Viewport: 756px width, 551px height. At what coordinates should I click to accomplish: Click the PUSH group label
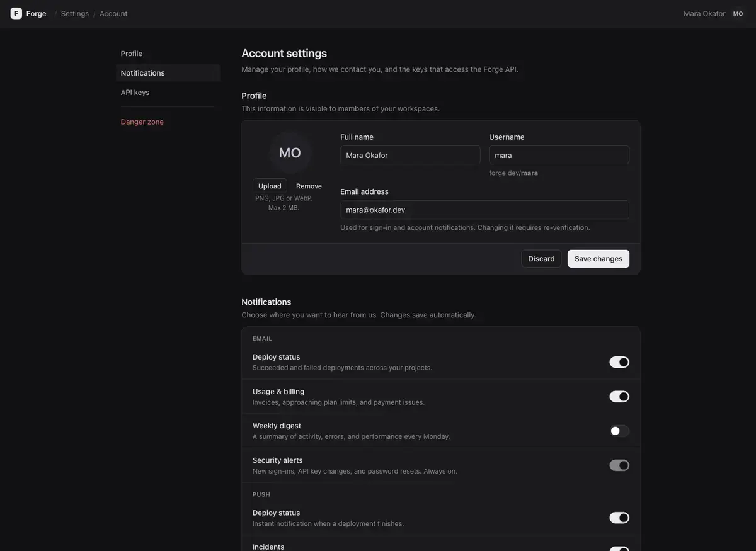tap(261, 494)
